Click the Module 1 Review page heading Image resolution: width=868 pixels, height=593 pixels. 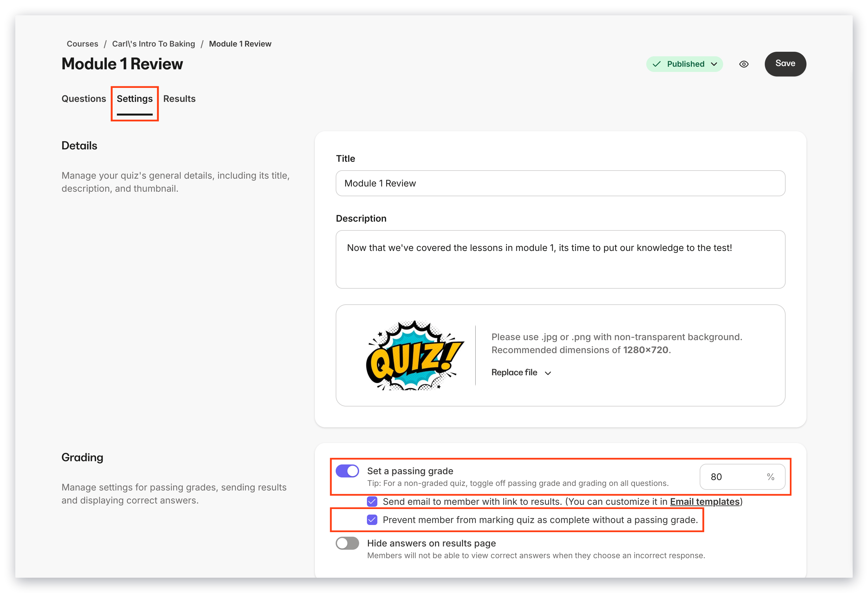[122, 64]
